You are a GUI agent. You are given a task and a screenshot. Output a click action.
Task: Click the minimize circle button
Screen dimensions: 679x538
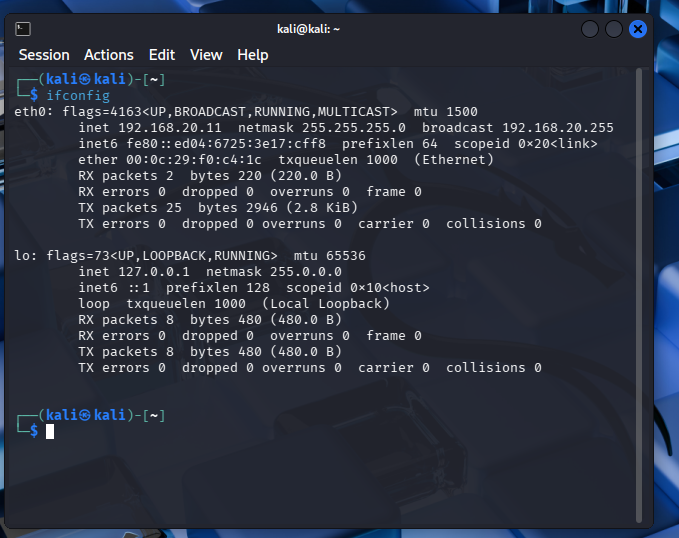click(x=590, y=29)
